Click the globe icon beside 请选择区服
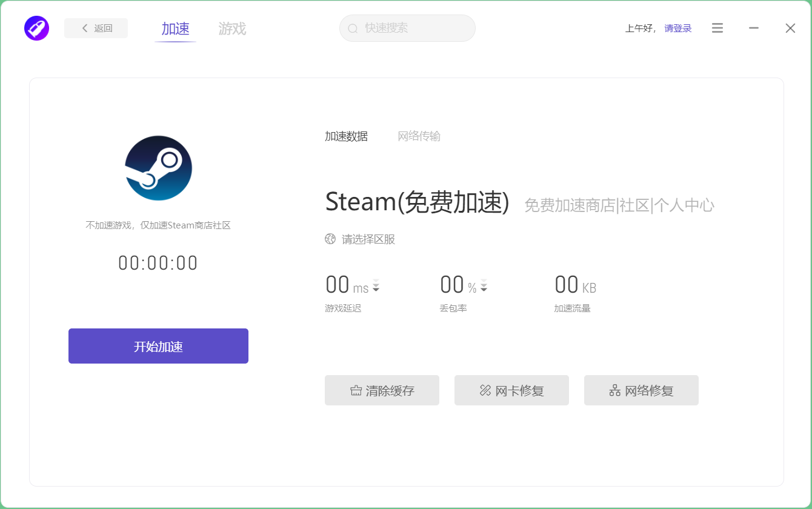This screenshot has height=509, width=812. tap(330, 239)
